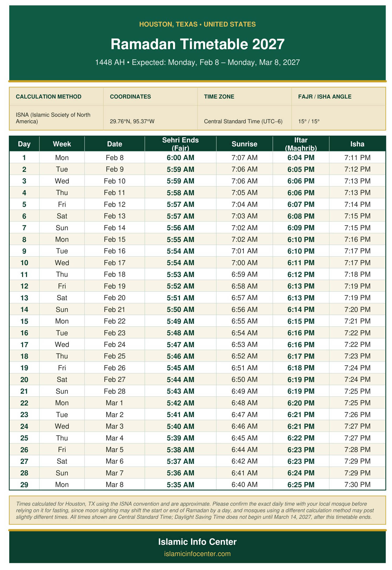Click the date cell 'Feb 23'
Image resolution: width=392 pixels, height=570 pixels.
pos(115,333)
